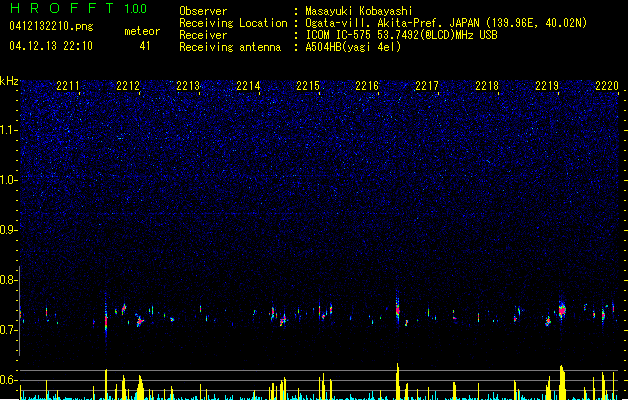Click the HROFFT 1.0.0 title text
The image size is (629, 400).
(79, 8)
